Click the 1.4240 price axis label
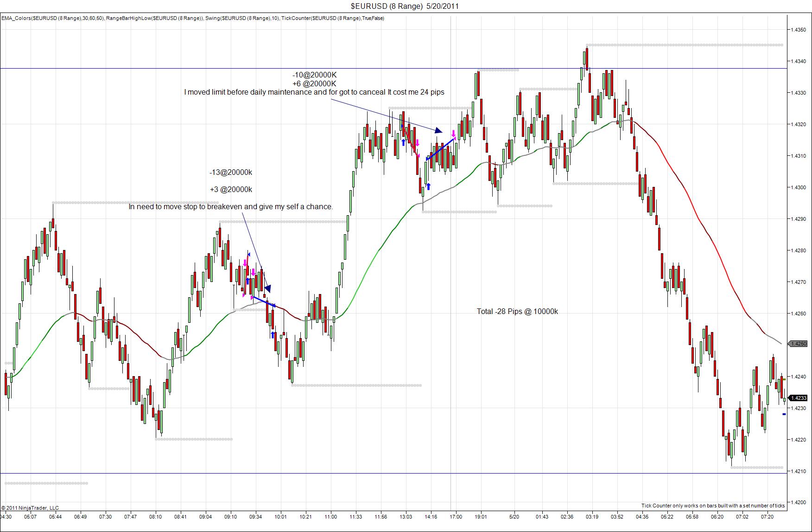This screenshot has height=532, width=812. pos(798,377)
